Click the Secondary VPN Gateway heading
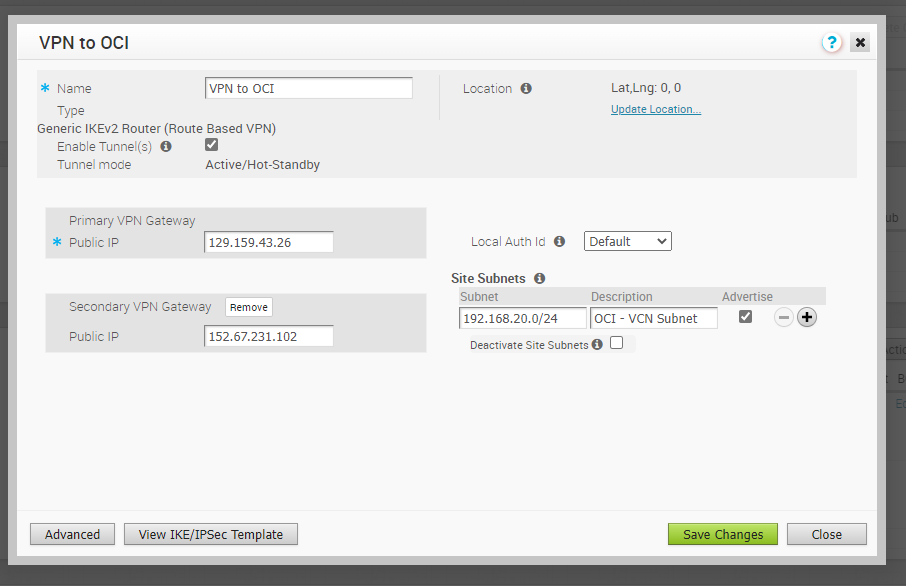The width and height of the screenshot is (906, 586). click(x=140, y=307)
